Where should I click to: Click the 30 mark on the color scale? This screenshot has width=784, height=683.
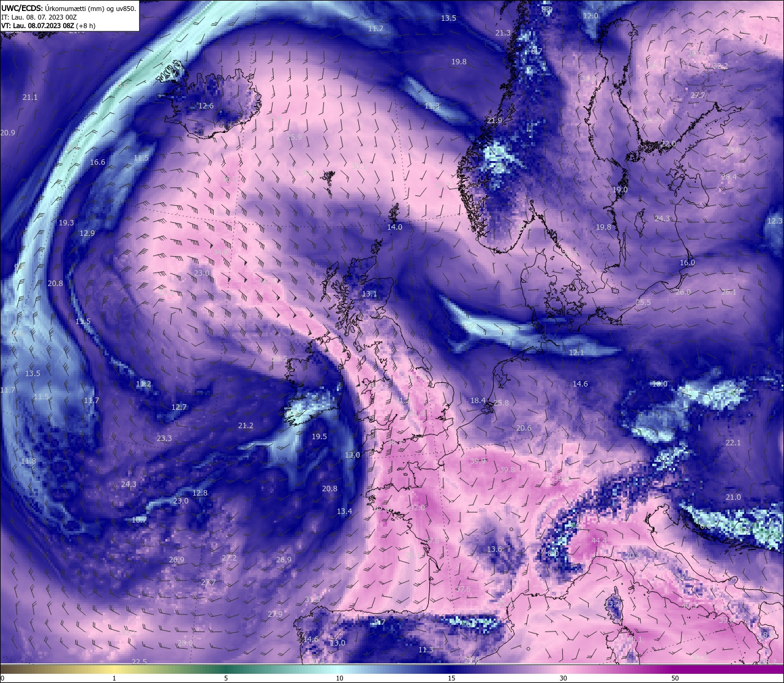point(563,678)
